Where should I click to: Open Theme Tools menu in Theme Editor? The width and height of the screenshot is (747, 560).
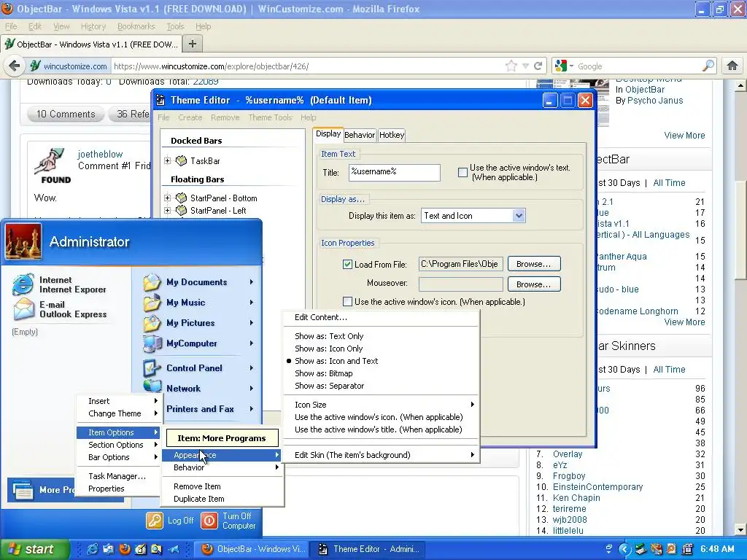click(x=270, y=117)
